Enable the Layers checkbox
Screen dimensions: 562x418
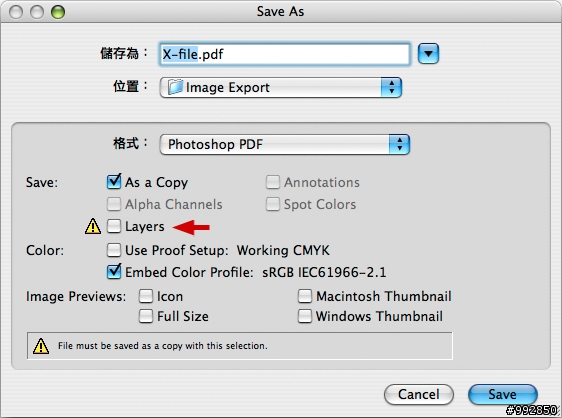tap(114, 226)
